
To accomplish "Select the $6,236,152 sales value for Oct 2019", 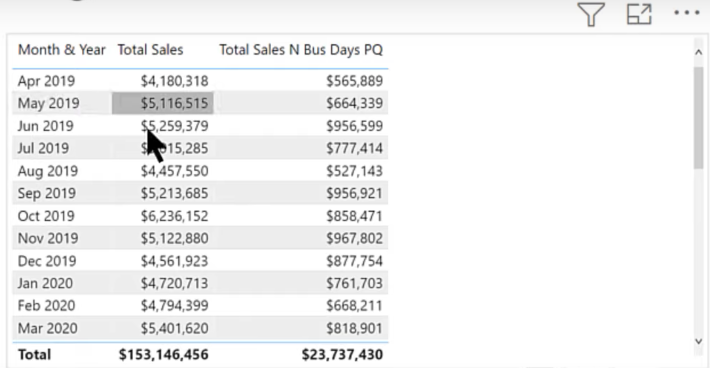I will [174, 216].
